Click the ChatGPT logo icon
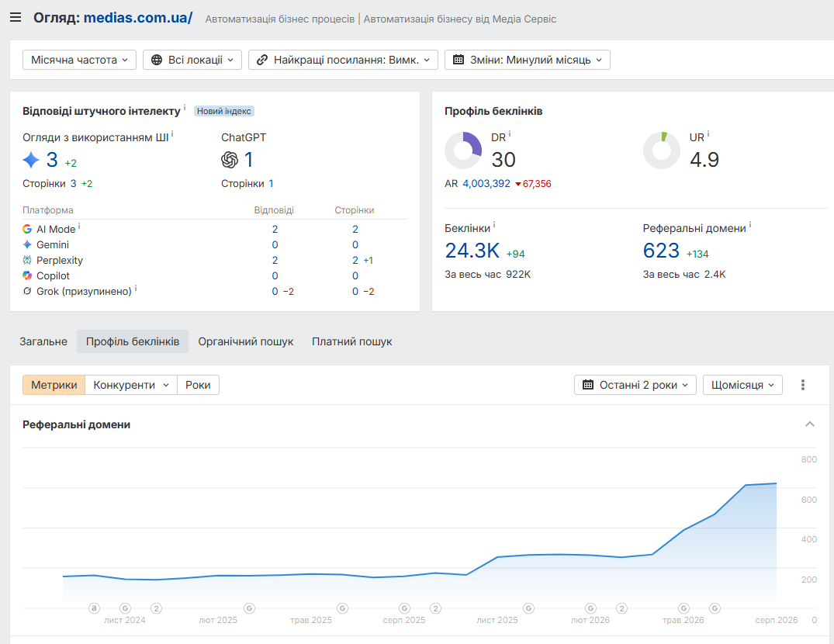 click(229, 160)
